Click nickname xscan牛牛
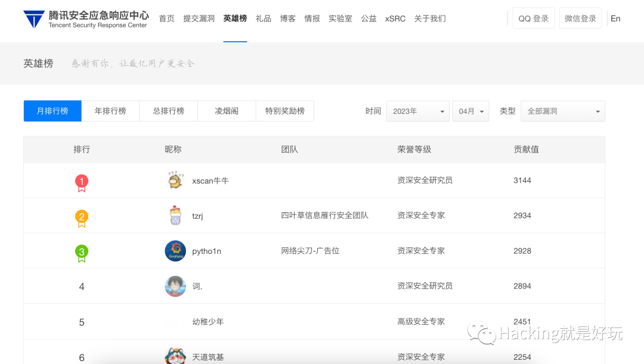This screenshot has width=644, height=364. [x=210, y=181]
